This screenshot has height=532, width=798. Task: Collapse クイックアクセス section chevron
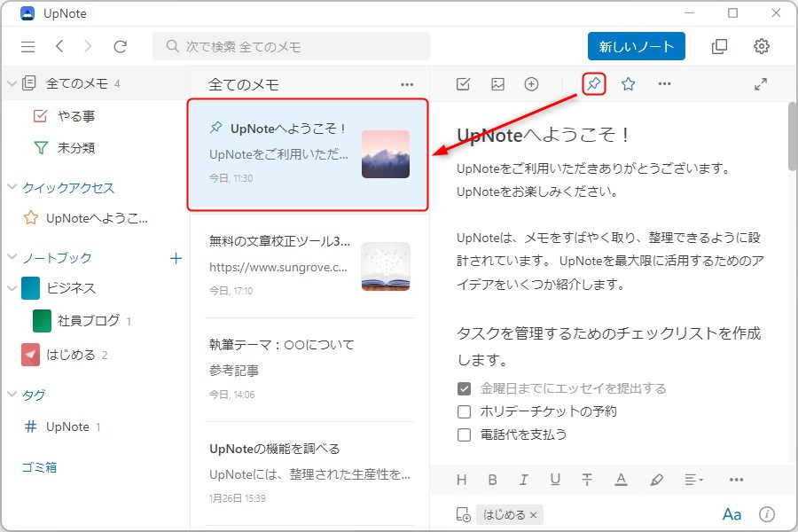(12, 187)
